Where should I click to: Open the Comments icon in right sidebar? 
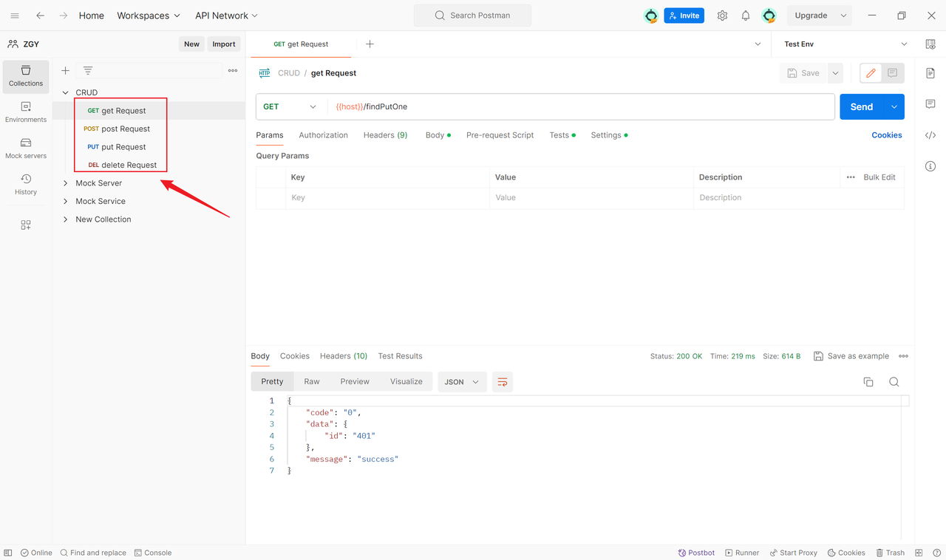pos(930,104)
